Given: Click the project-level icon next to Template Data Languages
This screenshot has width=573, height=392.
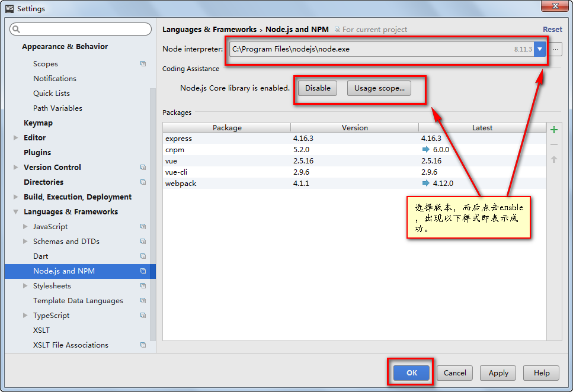Looking at the screenshot, I should [143, 301].
